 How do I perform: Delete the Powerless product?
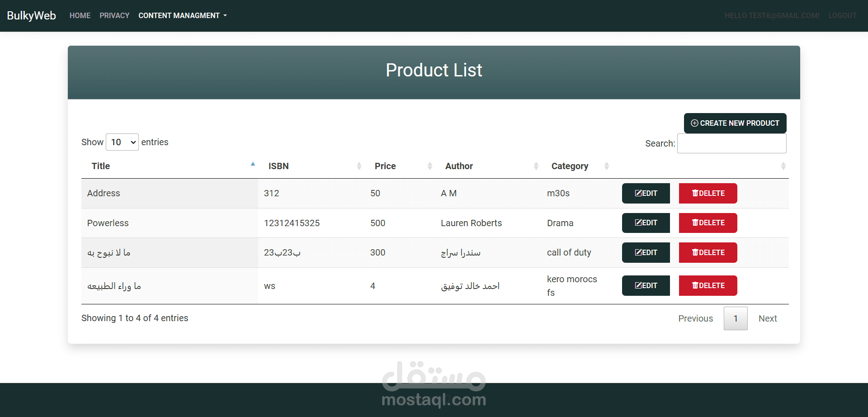coord(708,223)
